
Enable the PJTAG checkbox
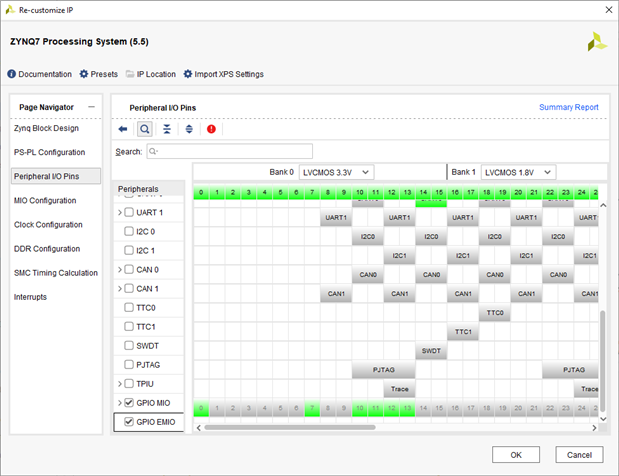tap(129, 365)
